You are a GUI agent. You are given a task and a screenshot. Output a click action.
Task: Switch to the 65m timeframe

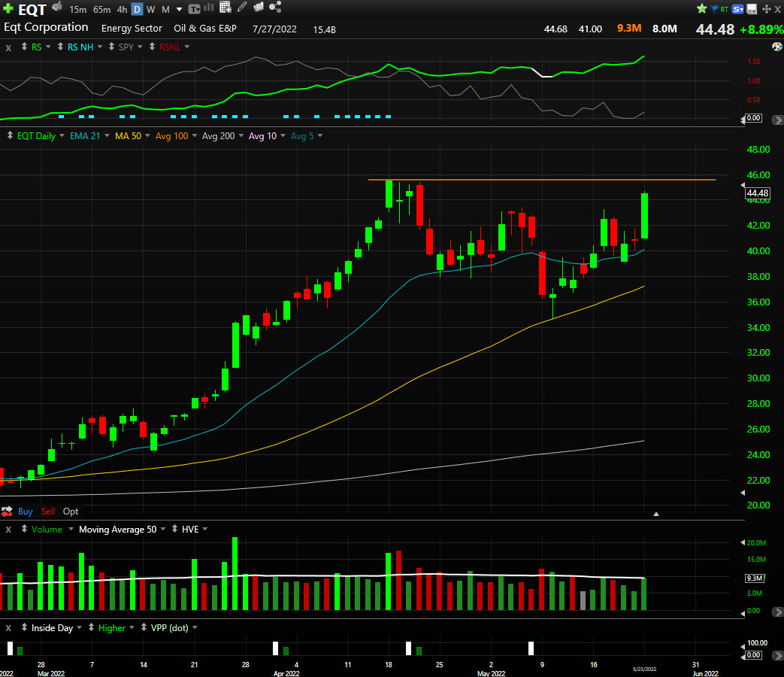[x=102, y=10]
